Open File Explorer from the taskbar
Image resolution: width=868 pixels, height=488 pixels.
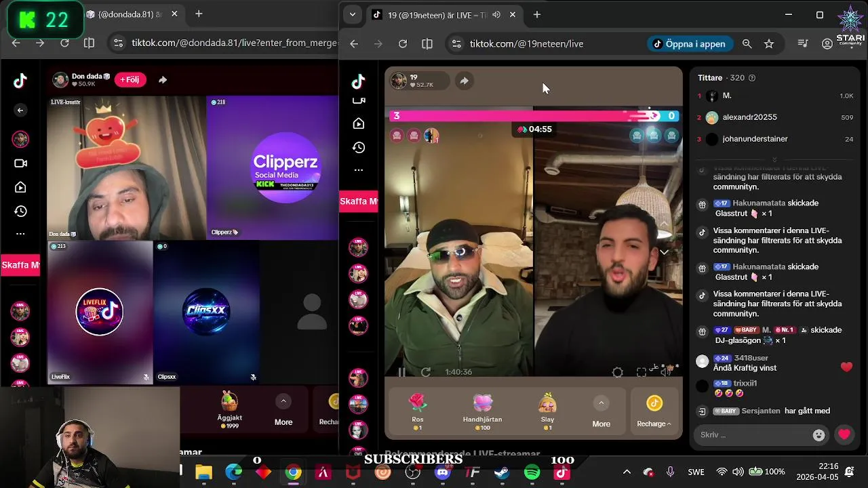point(203,472)
